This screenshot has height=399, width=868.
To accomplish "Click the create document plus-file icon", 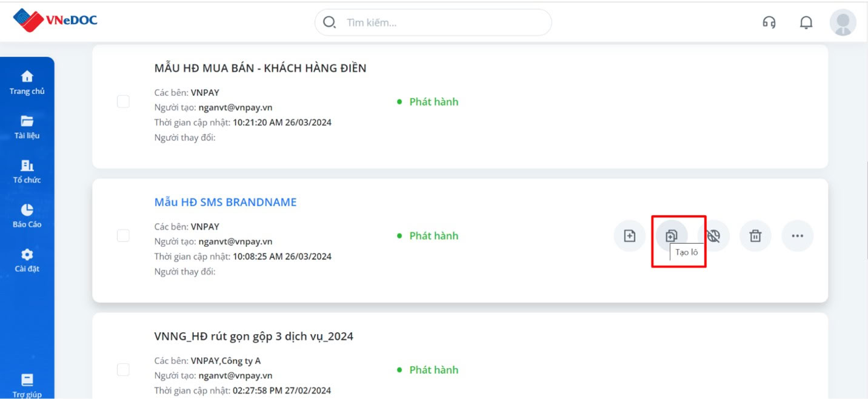I will pyautogui.click(x=630, y=236).
